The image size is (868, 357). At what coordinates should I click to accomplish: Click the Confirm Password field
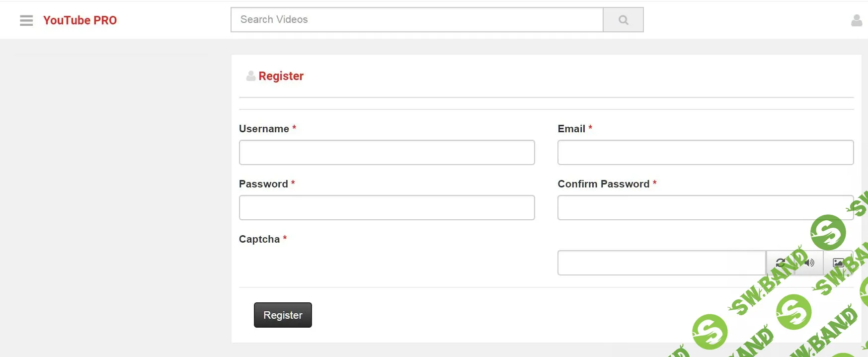pyautogui.click(x=705, y=208)
